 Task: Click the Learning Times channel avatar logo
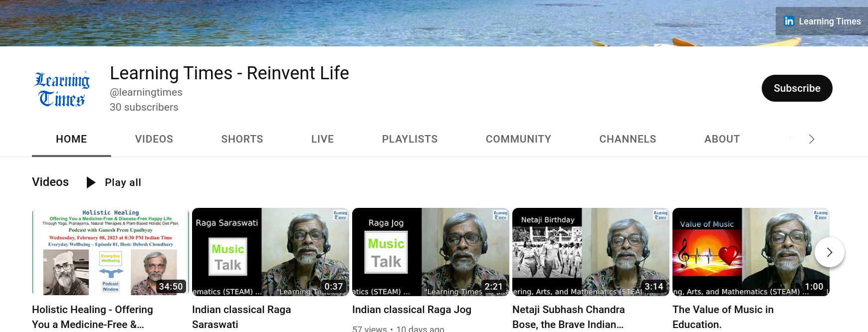62,89
